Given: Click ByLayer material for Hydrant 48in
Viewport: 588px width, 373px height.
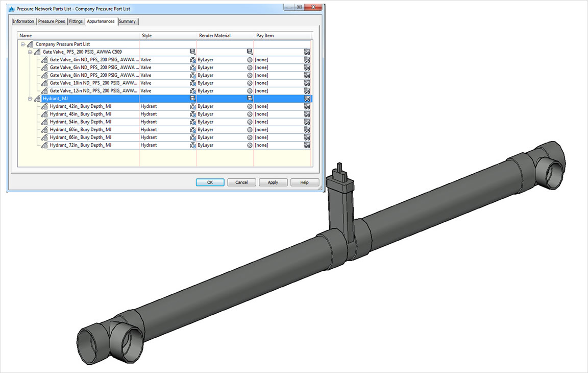Looking at the screenshot, I should (x=206, y=114).
